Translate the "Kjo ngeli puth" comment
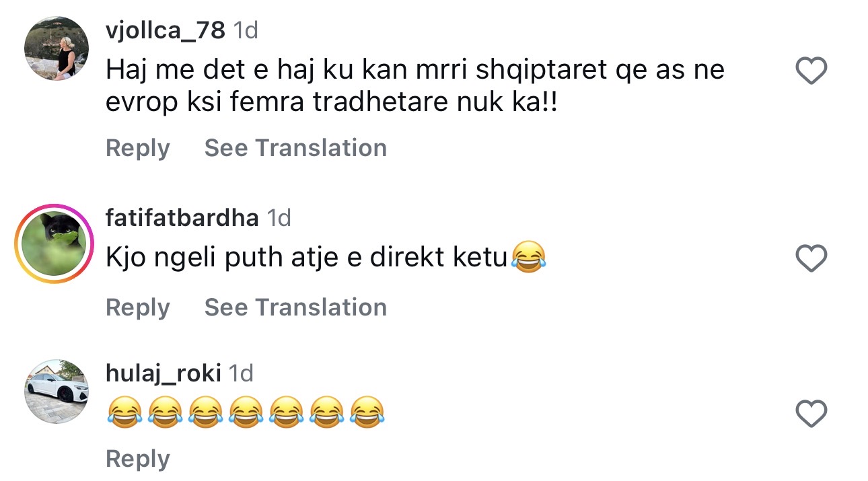 coord(295,307)
